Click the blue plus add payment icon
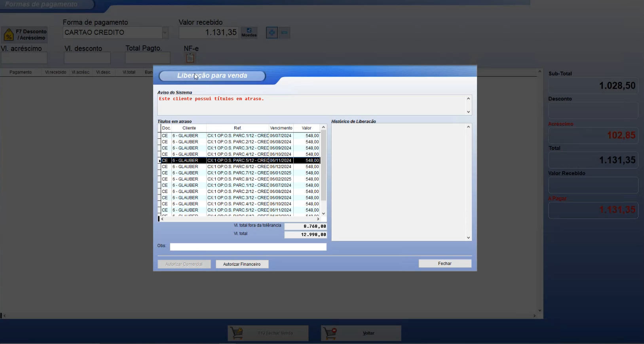 (272, 33)
